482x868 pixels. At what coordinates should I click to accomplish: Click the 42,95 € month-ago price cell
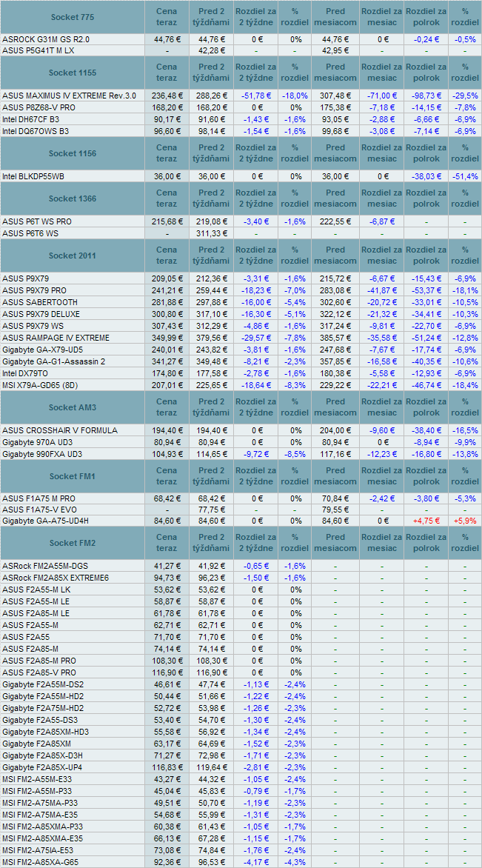(x=335, y=50)
